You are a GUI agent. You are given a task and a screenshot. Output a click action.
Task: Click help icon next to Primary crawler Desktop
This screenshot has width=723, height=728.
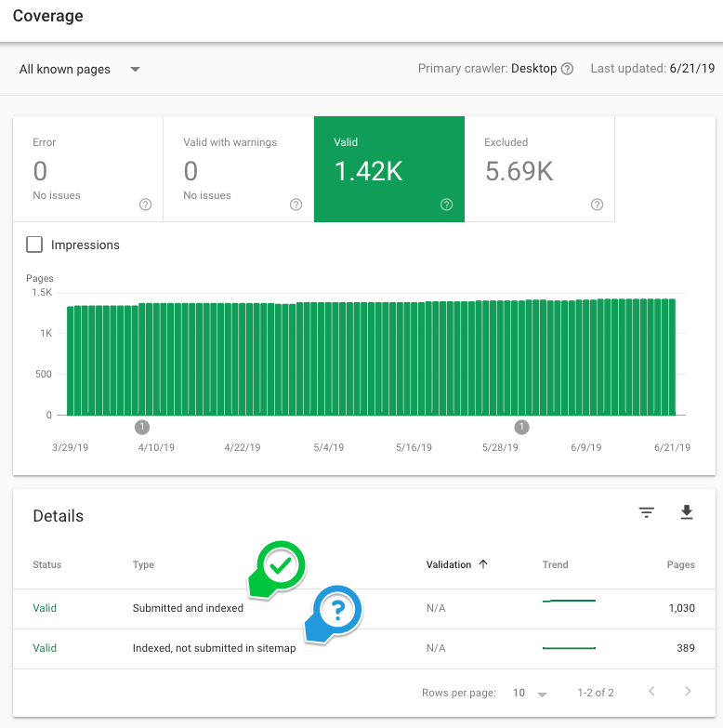pos(567,69)
